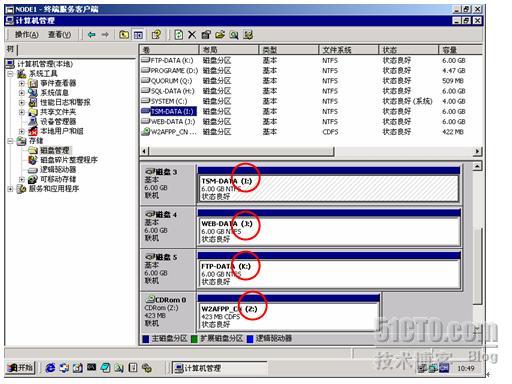The height and width of the screenshot is (384, 512).
Task: Open the command prompt icon in quick launch
Action: coord(91,368)
